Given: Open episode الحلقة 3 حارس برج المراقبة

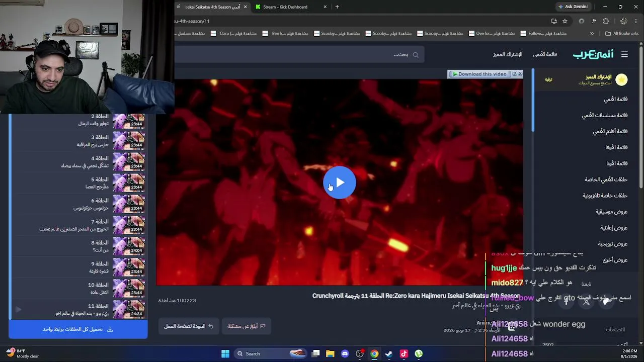Looking at the screenshot, I should pyautogui.click(x=78, y=141).
